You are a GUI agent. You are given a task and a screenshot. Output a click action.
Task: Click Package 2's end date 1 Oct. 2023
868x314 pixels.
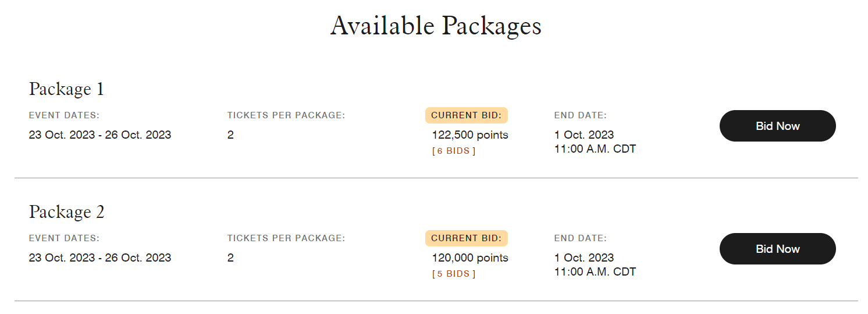pos(584,258)
